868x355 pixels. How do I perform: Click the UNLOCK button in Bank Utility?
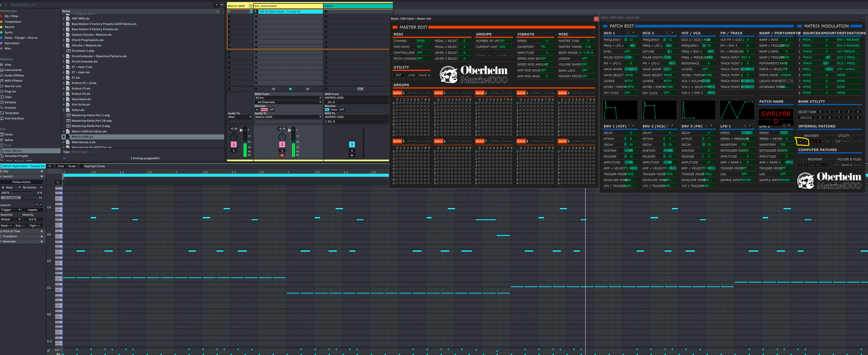pyautogui.click(x=806, y=118)
